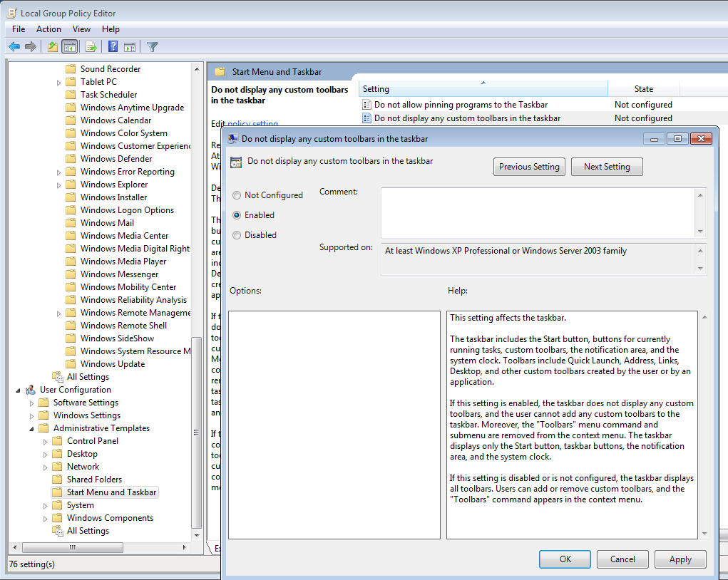Click the Windows Update folder icon
The image size is (728, 580).
click(x=71, y=364)
